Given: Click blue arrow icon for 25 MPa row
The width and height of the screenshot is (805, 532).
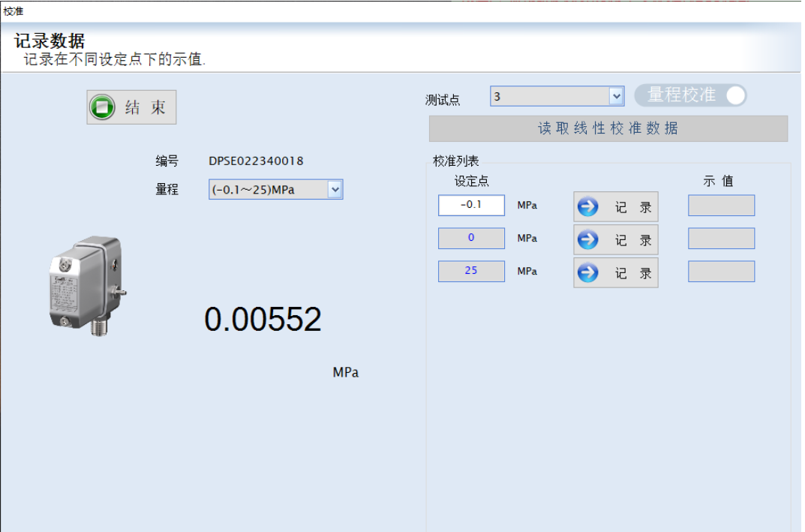Looking at the screenshot, I should [587, 272].
